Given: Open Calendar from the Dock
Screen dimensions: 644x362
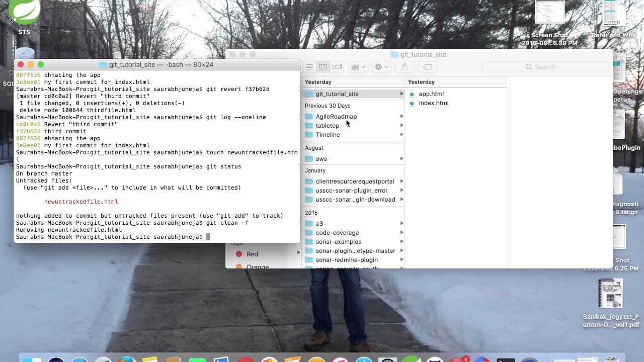Looking at the screenshot, I should [x=457, y=359].
